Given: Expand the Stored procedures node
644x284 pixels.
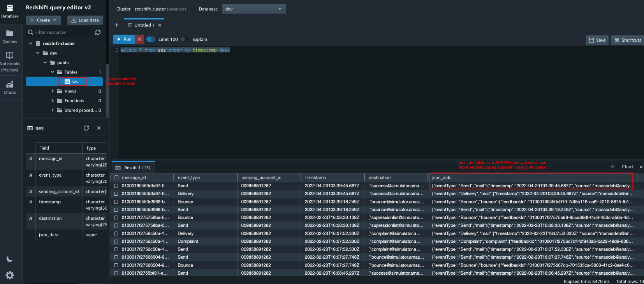Looking at the screenshot, I should point(53,110).
